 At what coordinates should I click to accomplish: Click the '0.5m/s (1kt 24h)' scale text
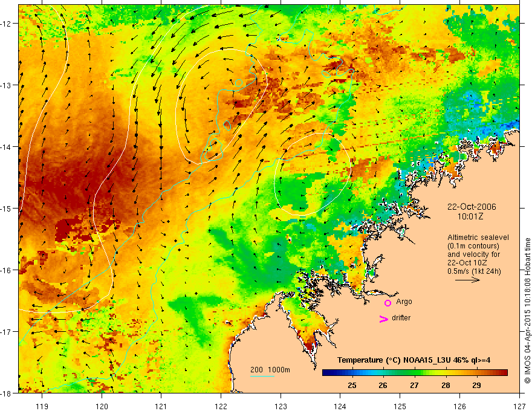click(x=474, y=271)
